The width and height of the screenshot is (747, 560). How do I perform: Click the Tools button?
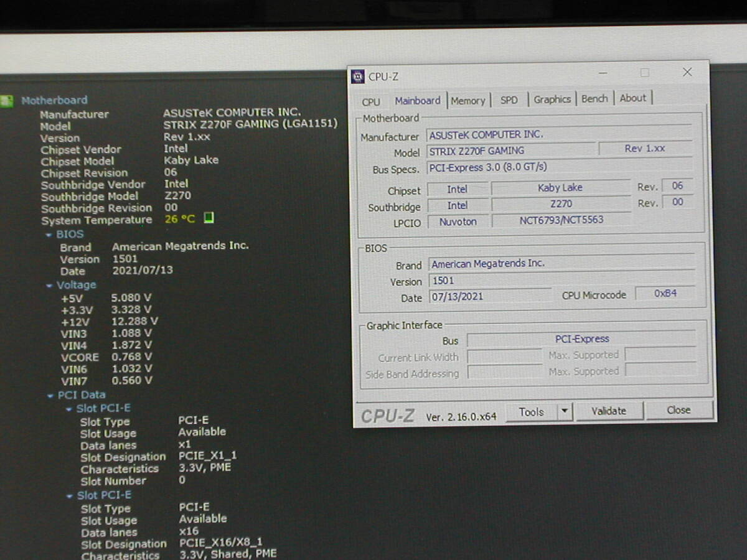[x=531, y=412]
